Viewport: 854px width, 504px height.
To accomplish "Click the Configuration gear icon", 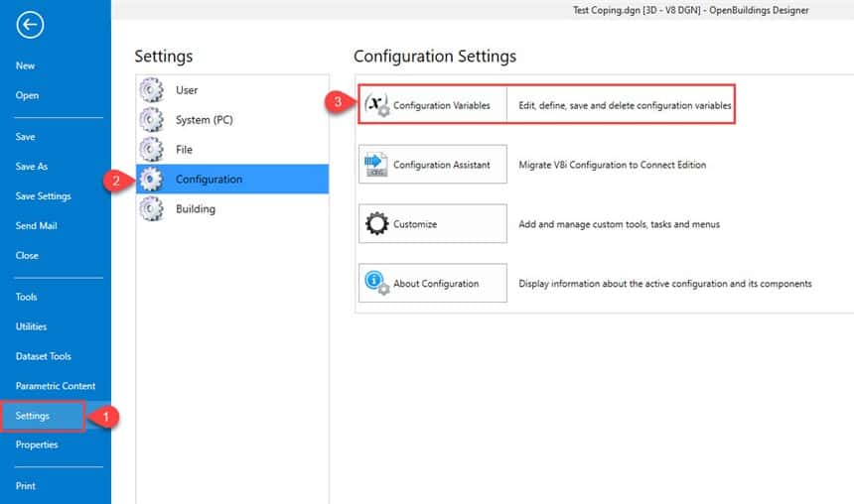I will tap(151, 179).
